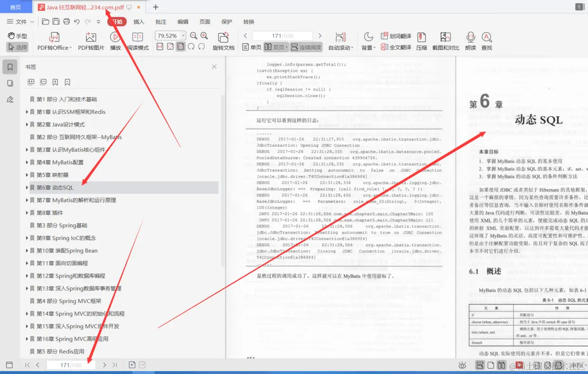Enable 划词翻译 word translation
The image size is (588, 374).
396,36
